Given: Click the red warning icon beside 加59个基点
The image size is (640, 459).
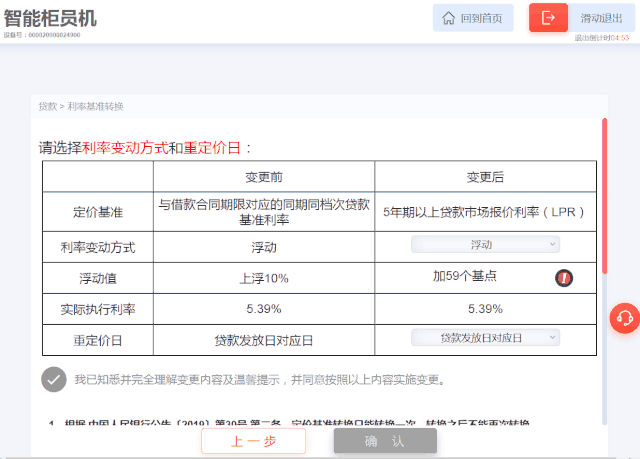Looking at the screenshot, I should pos(564,278).
